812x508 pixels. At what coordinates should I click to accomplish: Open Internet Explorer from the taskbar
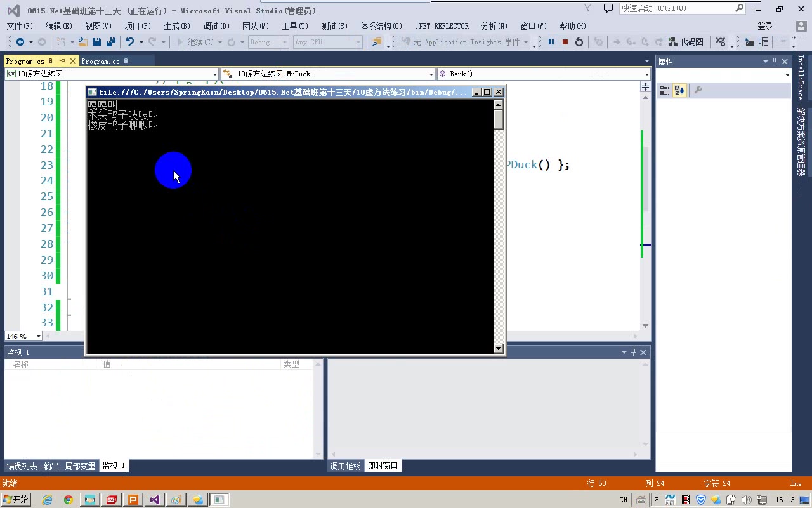[x=47, y=500]
